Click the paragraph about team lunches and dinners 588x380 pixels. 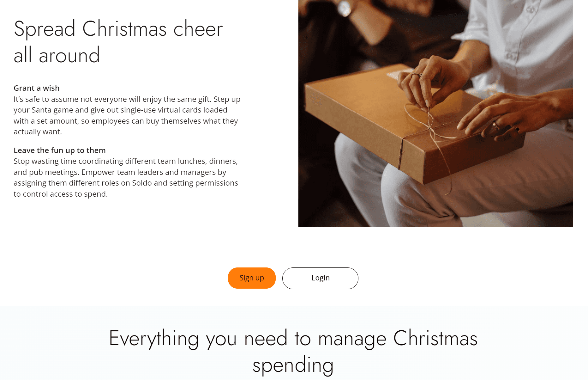click(126, 177)
